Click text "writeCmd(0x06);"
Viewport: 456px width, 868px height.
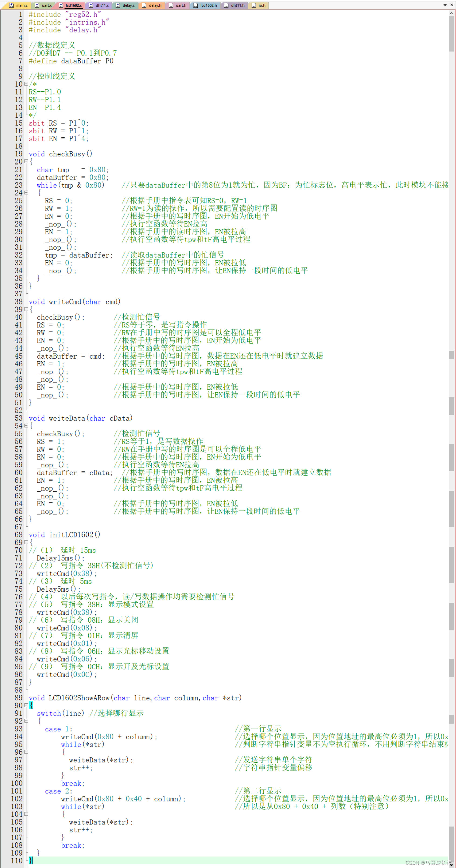pos(67,659)
